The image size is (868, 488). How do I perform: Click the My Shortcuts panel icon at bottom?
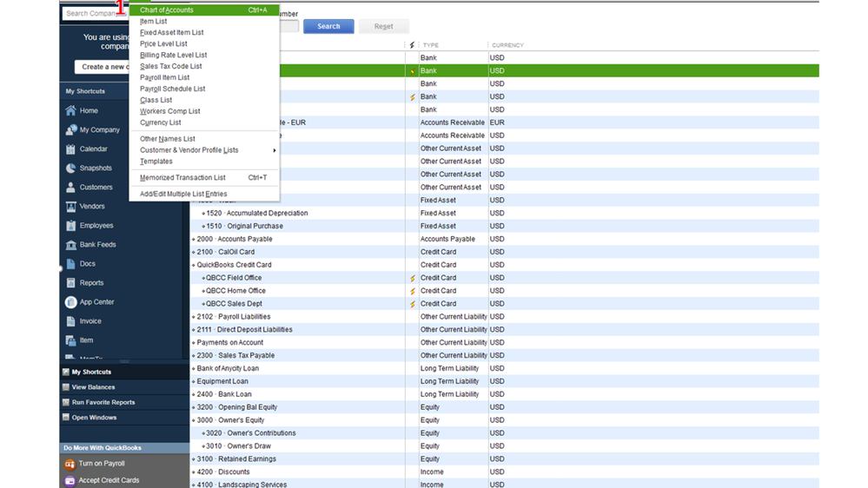[x=66, y=372]
